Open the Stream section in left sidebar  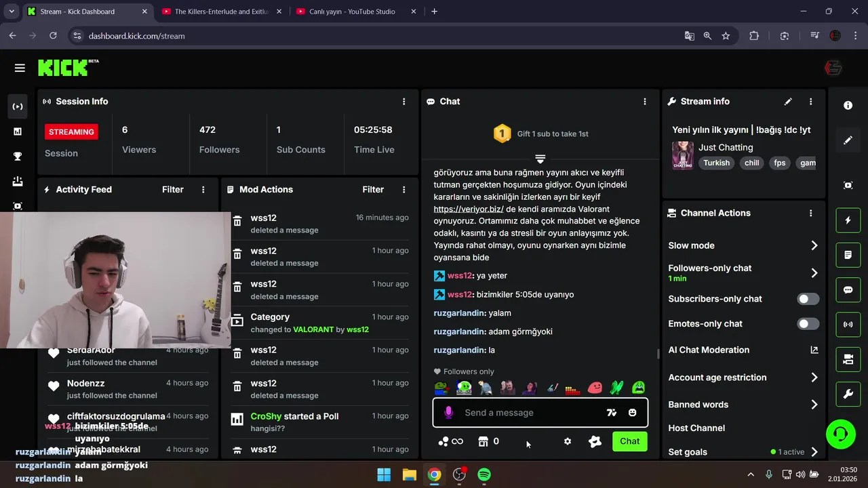18,106
